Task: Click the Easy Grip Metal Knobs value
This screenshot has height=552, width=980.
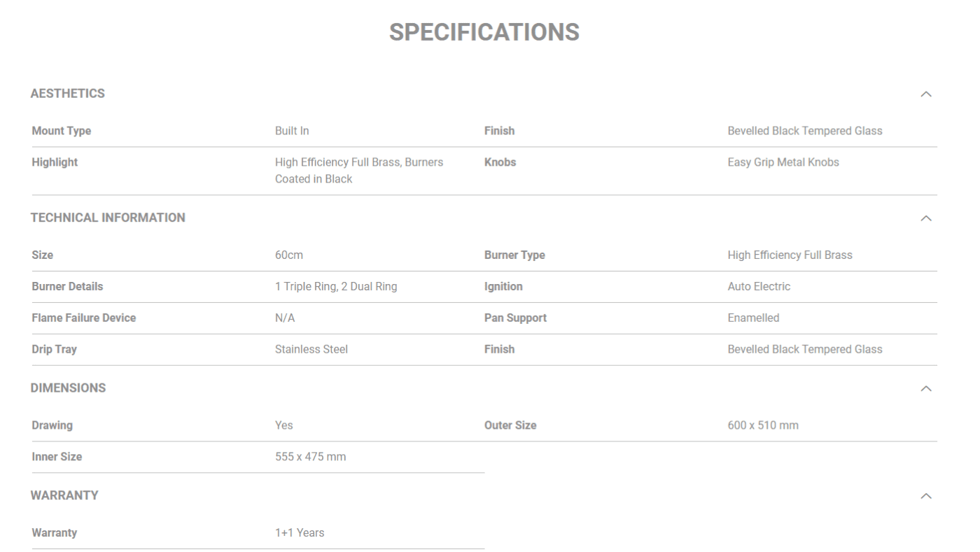Action: pos(783,162)
